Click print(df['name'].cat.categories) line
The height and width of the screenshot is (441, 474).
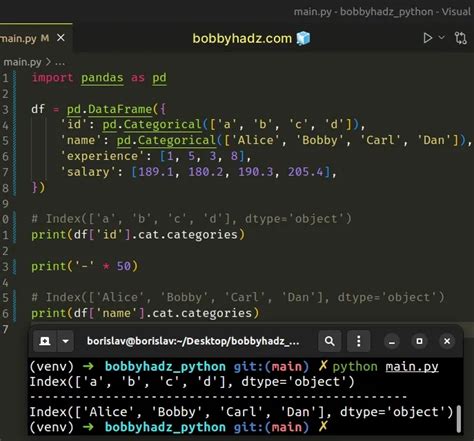point(145,313)
